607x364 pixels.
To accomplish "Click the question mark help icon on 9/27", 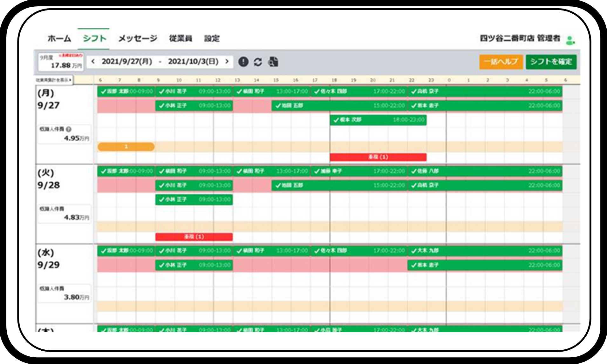I will (x=69, y=129).
